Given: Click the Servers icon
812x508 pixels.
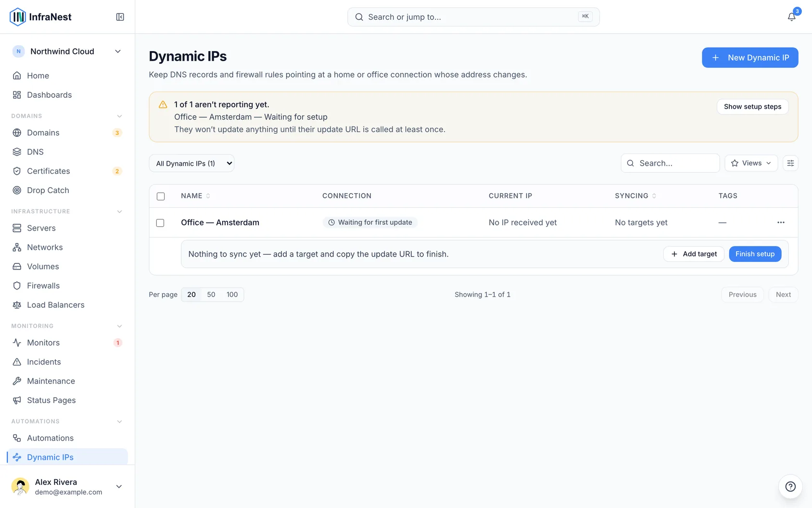Looking at the screenshot, I should click(x=17, y=228).
